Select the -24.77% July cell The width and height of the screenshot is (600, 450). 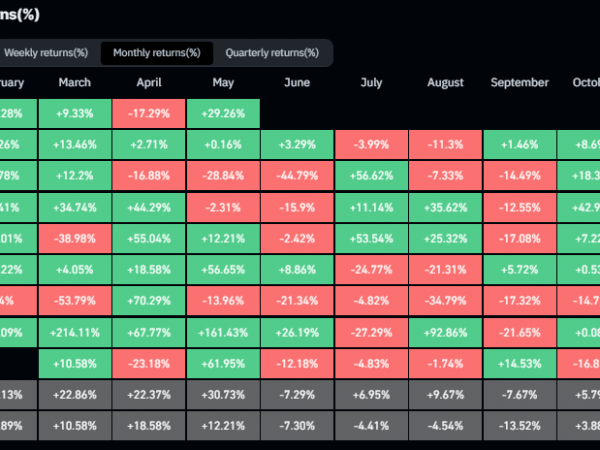point(371,270)
